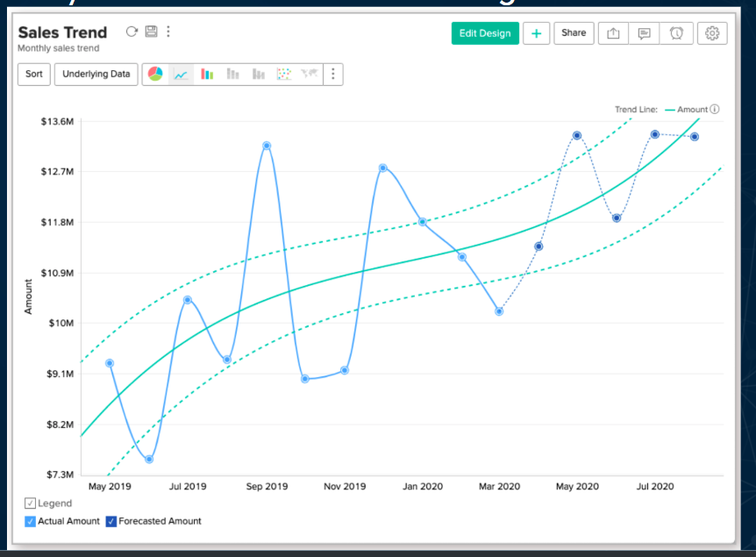Click the Jul 2019 data point
This screenshot has height=557, width=756.
tap(188, 300)
